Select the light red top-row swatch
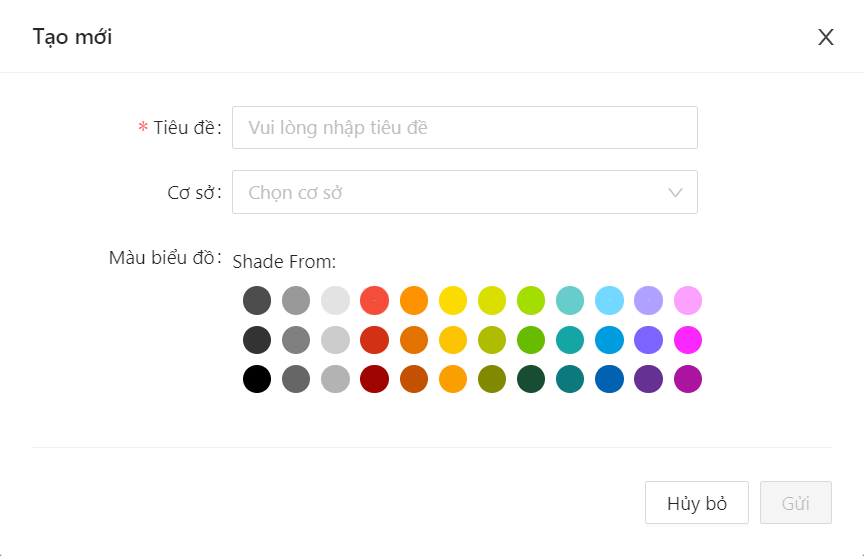The image size is (864, 556). click(374, 300)
